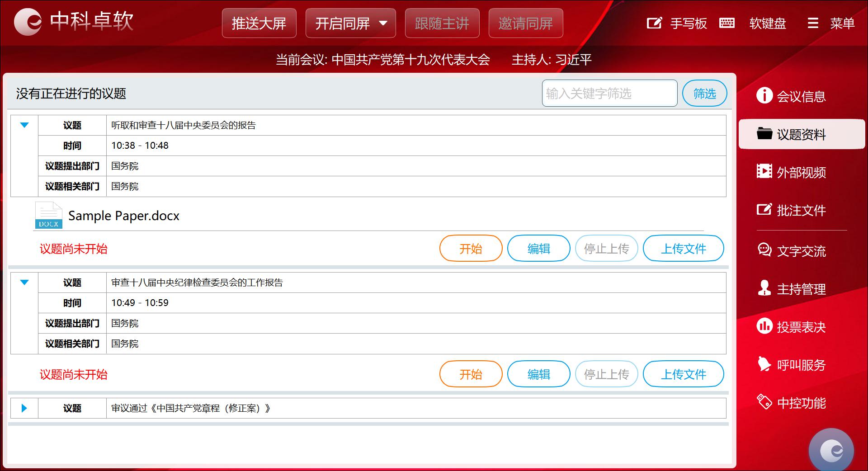
Task: Click 停止上传 for the 10:38 topic
Action: click(x=607, y=248)
